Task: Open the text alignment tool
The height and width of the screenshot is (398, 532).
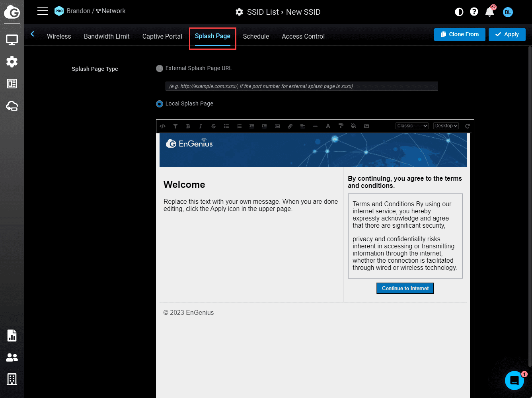Action: (303, 126)
